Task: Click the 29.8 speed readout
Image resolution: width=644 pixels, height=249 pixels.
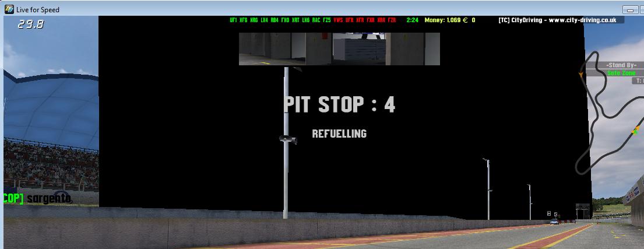Action: (x=31, y=24)
